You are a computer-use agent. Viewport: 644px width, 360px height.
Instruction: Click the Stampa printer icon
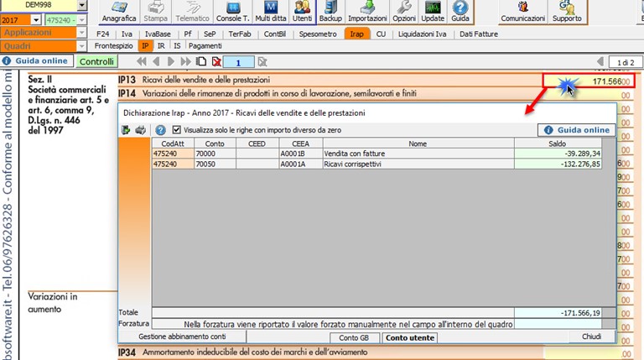pos(155,12)
